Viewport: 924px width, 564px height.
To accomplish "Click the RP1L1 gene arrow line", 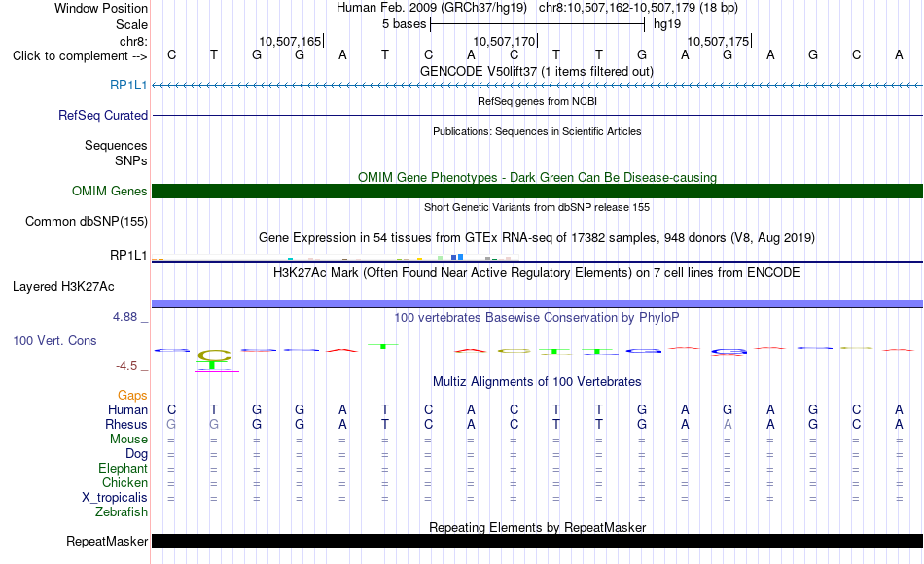I will point(538,86).
